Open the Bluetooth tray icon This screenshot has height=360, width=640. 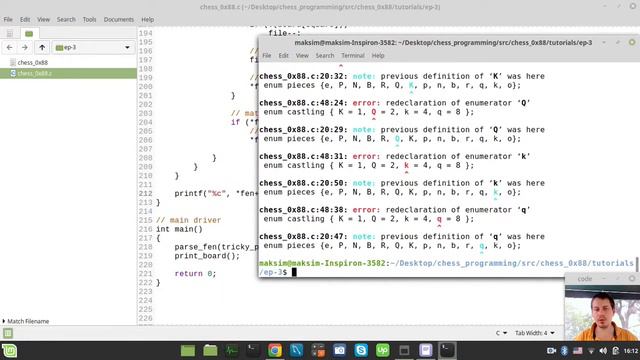tap(564, 351)
